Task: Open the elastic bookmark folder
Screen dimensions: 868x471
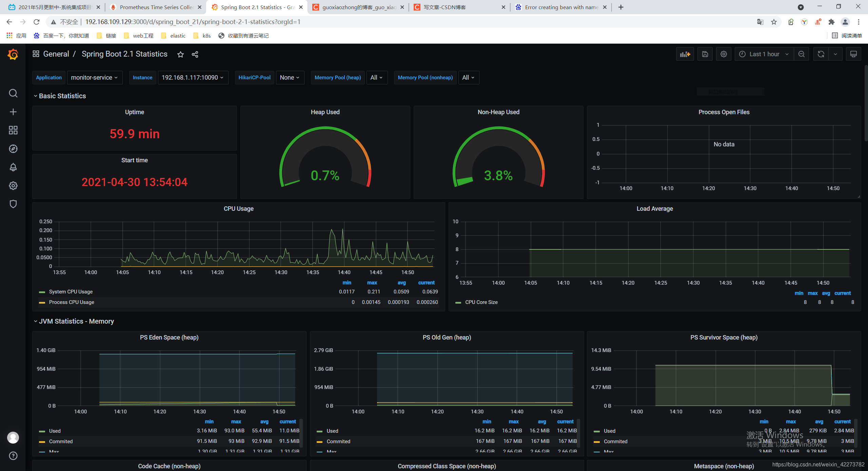Action: (x=174, y=36)
